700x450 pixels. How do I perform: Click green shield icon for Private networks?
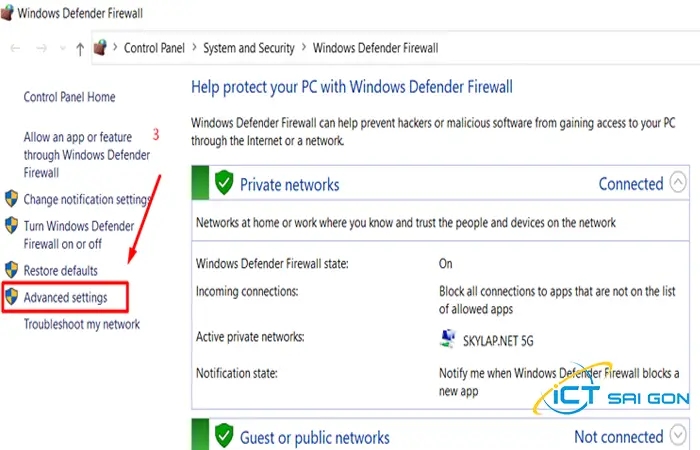[224, 183]
